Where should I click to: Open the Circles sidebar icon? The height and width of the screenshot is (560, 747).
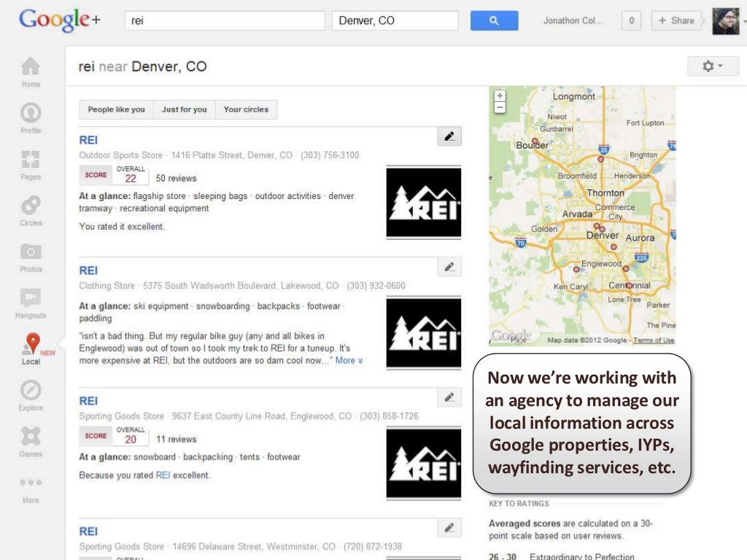31,205
